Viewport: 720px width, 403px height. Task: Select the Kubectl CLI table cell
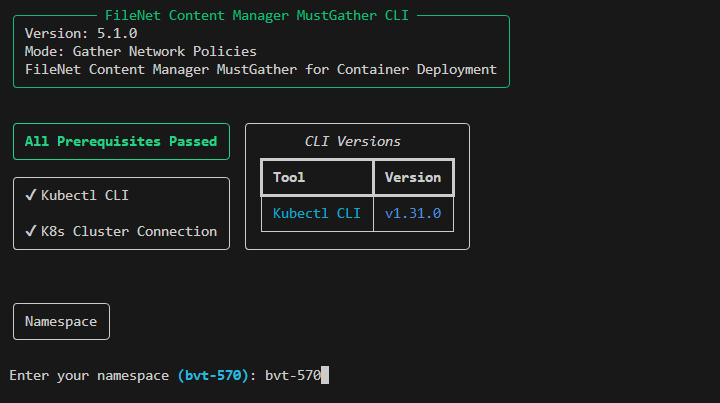(317, 213)
